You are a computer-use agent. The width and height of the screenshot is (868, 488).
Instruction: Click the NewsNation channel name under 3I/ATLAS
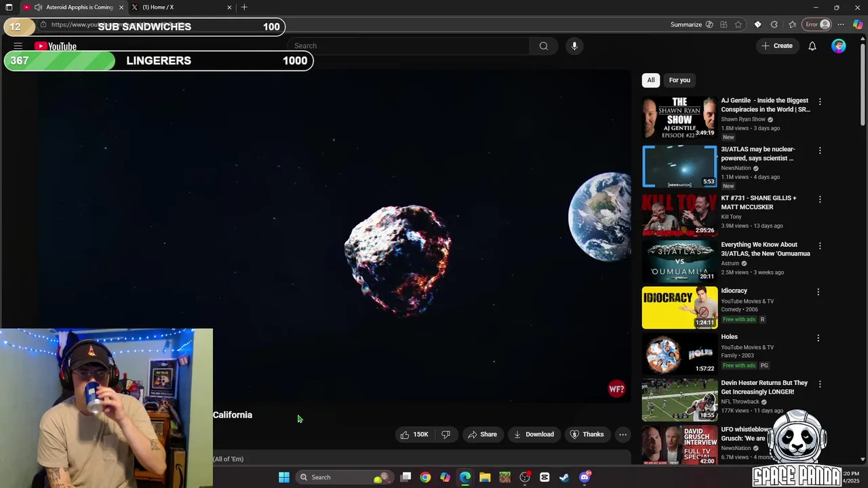(x=736, y=168)
